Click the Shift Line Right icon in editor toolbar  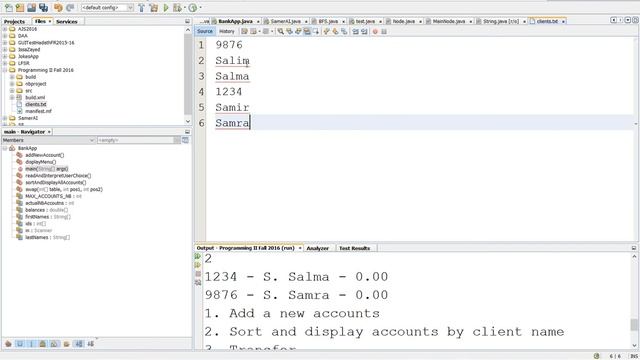(x=364, y=31)
